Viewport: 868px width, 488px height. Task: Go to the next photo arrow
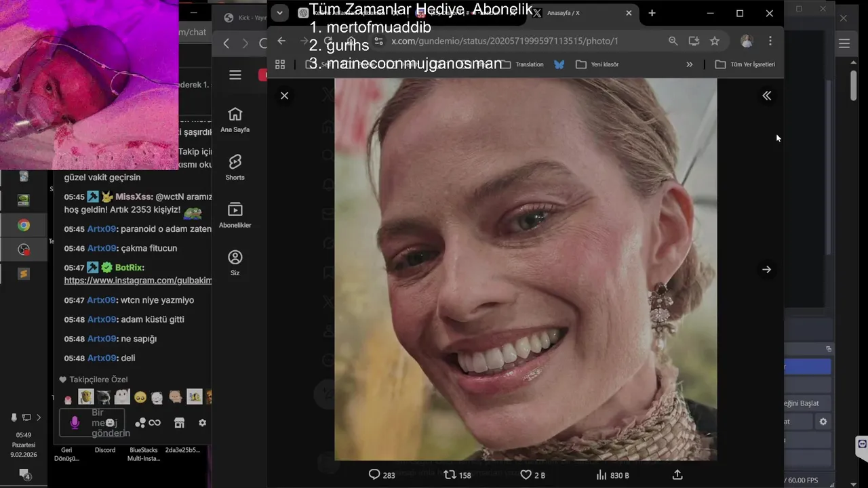pyautogui.click(x=766, y=269)
